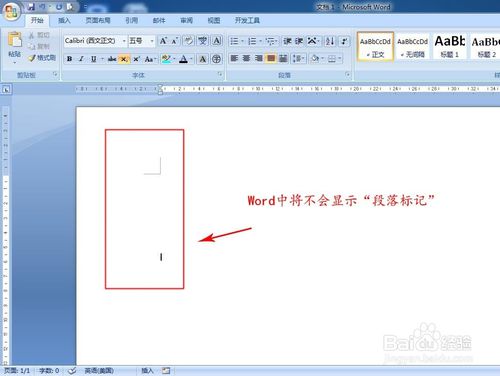Align text right

[259, 59]
